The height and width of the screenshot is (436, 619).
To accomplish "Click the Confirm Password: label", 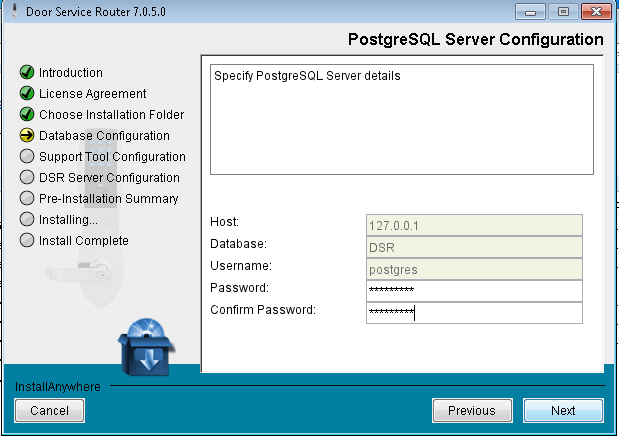I will pos(263,310).
